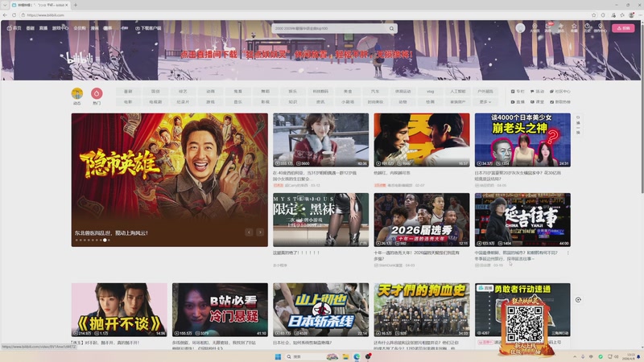Image resolution: width=644 pixels, height=362 pixels.
Task: Open the 《抛开不谈》 video thumbnail
Action: click(x=119, y=310)
